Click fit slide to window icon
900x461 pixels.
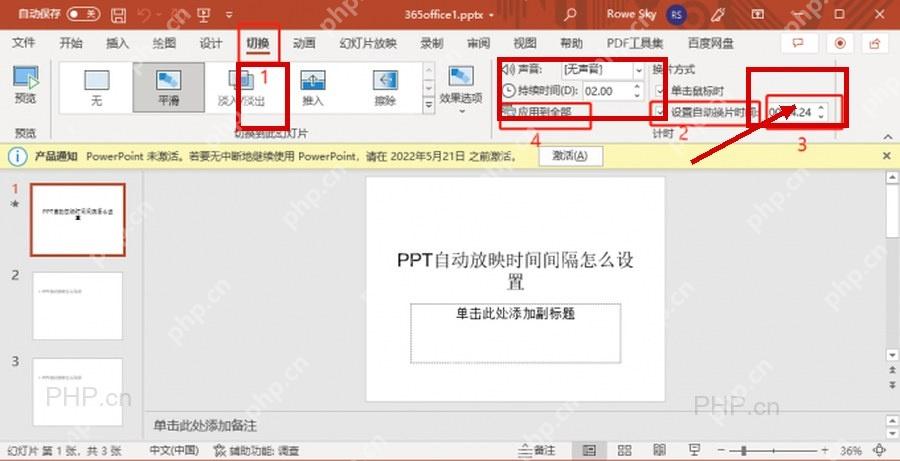(880, 450)
